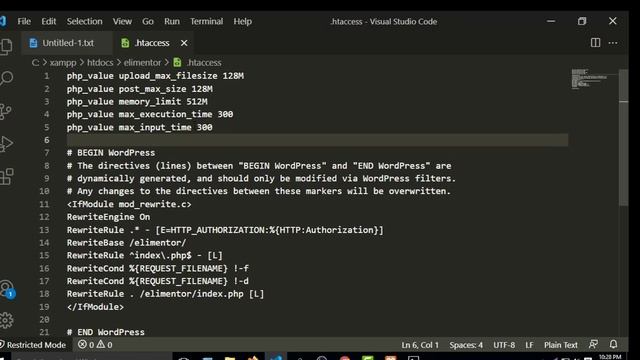Open the Accounts menu icon
This screenshot has height=360, width=640.
click(x=7, y=289)
